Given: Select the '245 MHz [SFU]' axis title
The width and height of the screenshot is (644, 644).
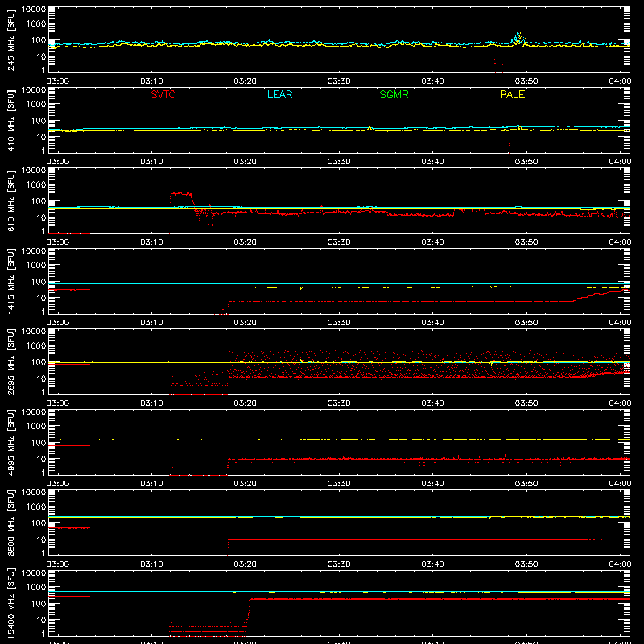Looking at the screenshot, I should 11,39.
